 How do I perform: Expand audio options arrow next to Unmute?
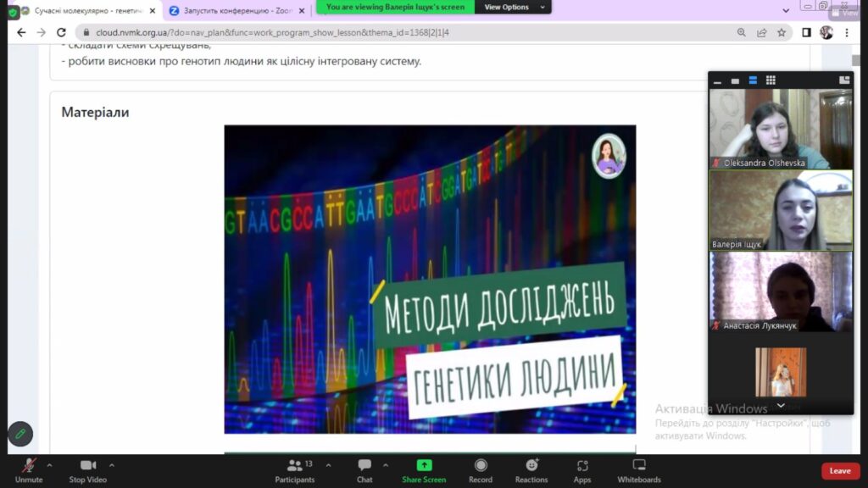click(x=49, y=465)
